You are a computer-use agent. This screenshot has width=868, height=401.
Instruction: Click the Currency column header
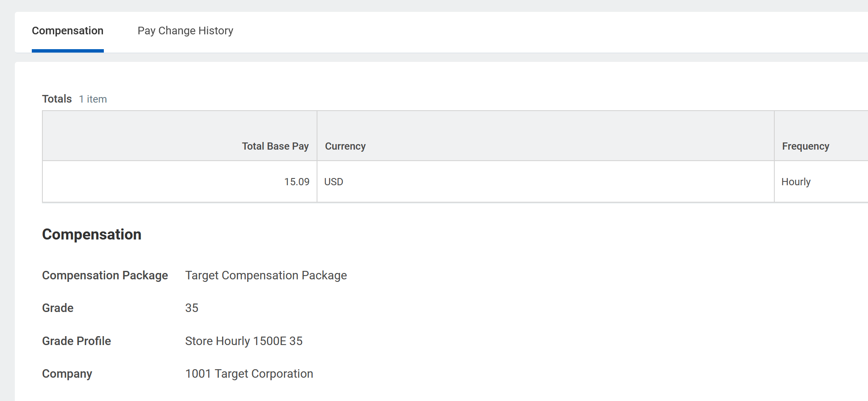tap(345, 146)
